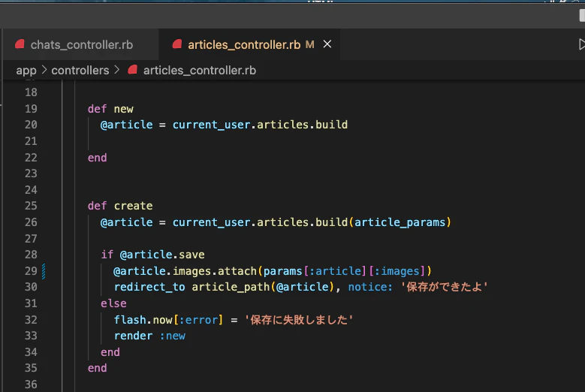The width and height of the screenshot is (585, 392).
Task: Click the Ruby icon on chats_controller.rb tab
Action: 20,44
